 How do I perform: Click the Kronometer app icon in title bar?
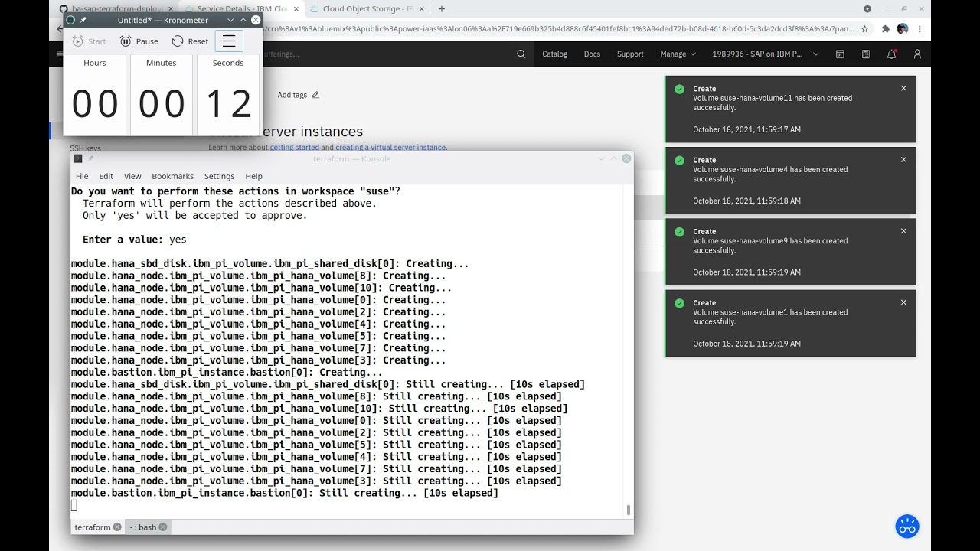click(71, 20)
